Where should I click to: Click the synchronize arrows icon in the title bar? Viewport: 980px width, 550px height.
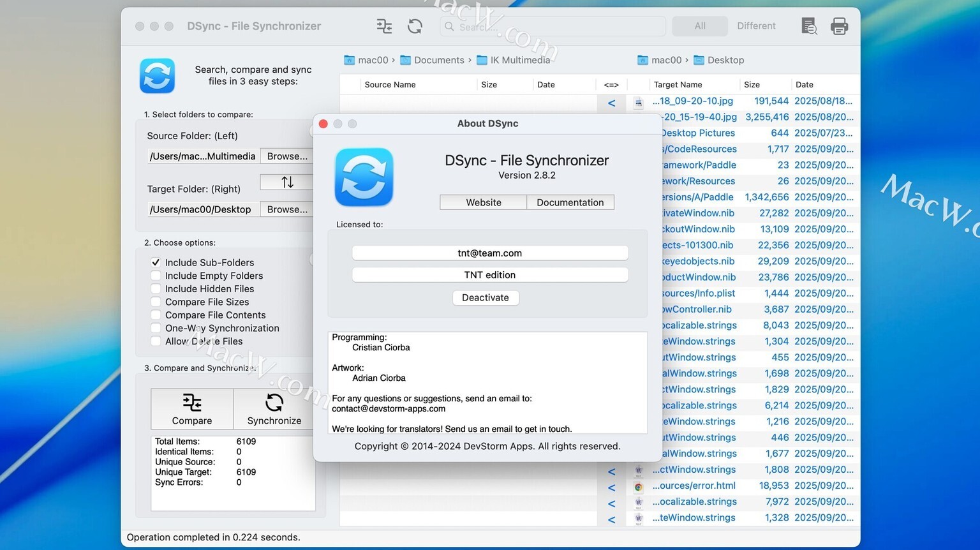click(x=415, y=26)
